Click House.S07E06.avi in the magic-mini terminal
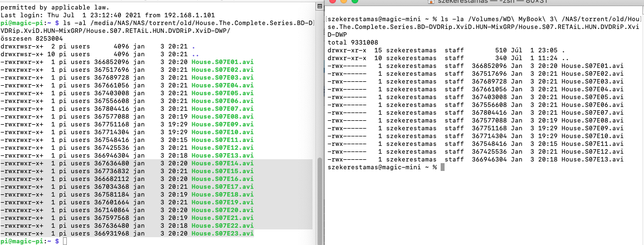 coord(592,105)
